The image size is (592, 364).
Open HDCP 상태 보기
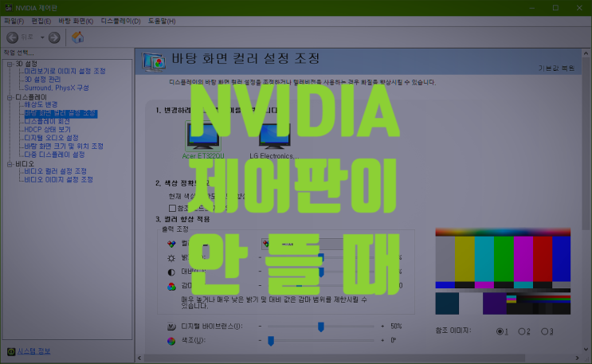(48, 130)
